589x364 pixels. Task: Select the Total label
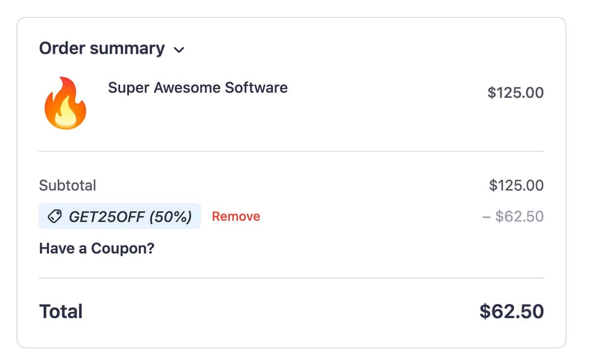(x=60, y=311)
